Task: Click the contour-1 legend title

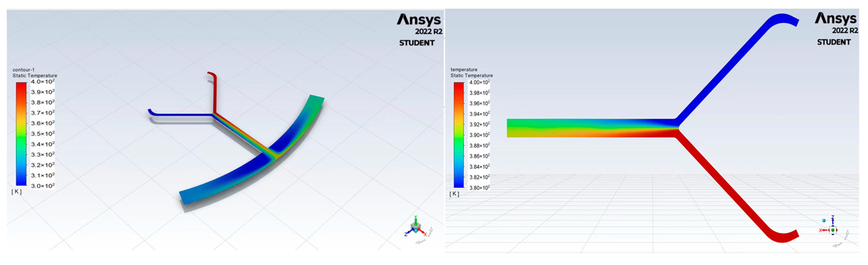Action: (x=24, y=70)
